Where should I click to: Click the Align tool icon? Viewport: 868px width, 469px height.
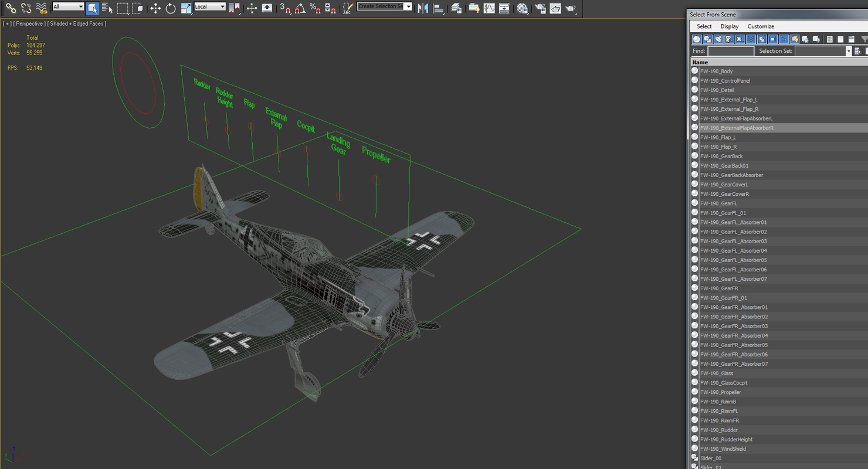point(438,8)
